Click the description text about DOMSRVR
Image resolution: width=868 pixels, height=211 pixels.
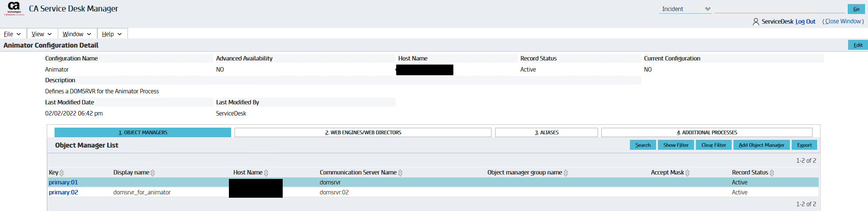point(102,91)
